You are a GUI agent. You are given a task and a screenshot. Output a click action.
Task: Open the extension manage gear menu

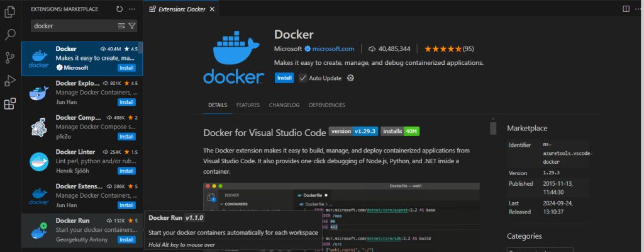(x=350, y=78)
